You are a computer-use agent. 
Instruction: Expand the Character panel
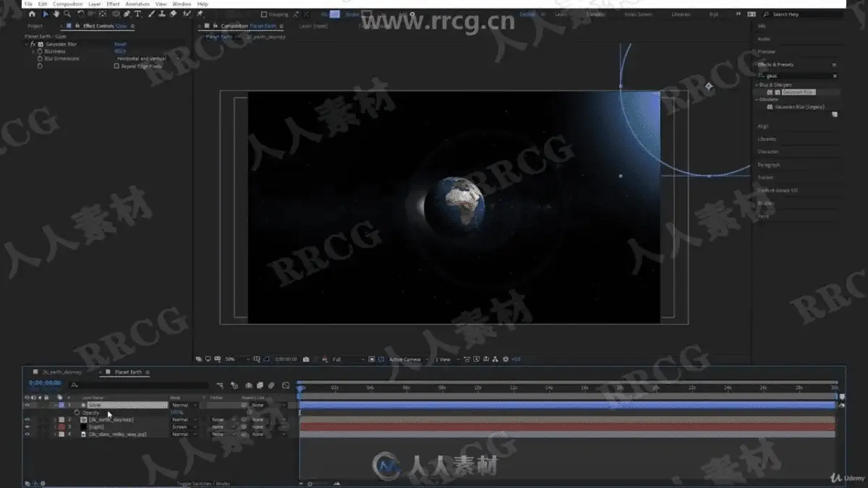pyautogui.click(x=767, y=152)
